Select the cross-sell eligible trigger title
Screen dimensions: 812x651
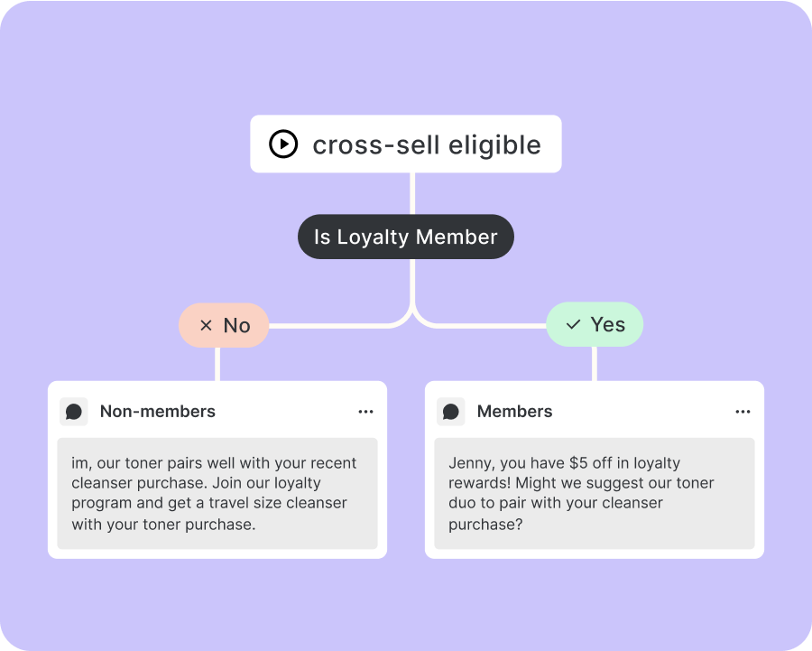[426, 144]
